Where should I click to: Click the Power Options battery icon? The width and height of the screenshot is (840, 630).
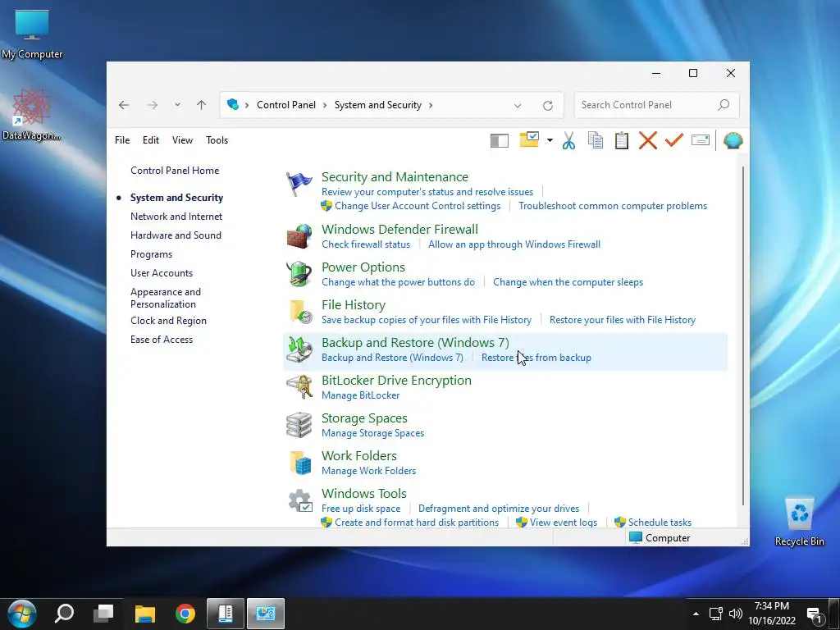pos(299,274)
